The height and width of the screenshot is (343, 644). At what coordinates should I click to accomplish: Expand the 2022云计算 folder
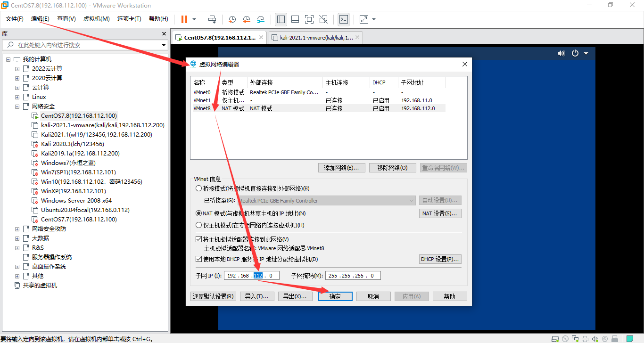coord(17,69)
